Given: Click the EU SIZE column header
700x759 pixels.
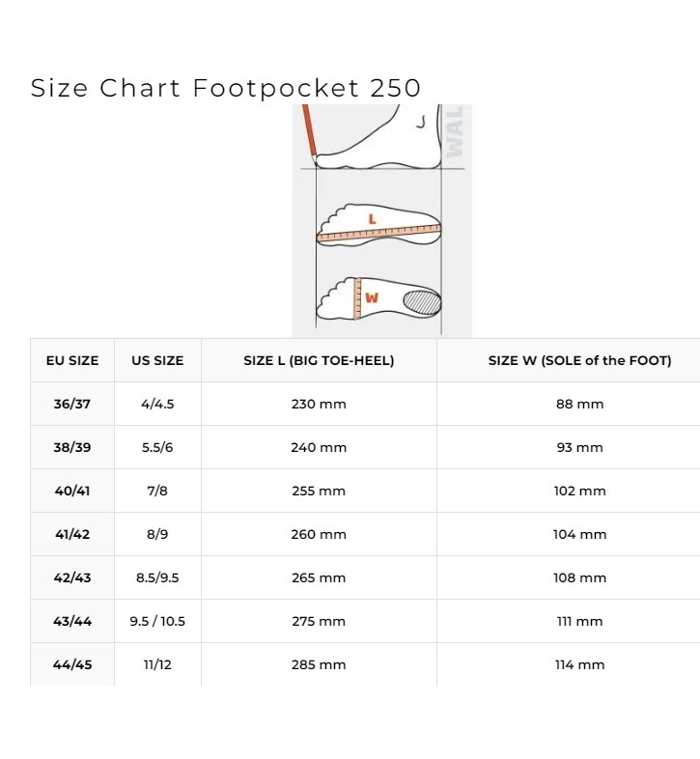Looking at the screenshot, I should click(72, 360).
